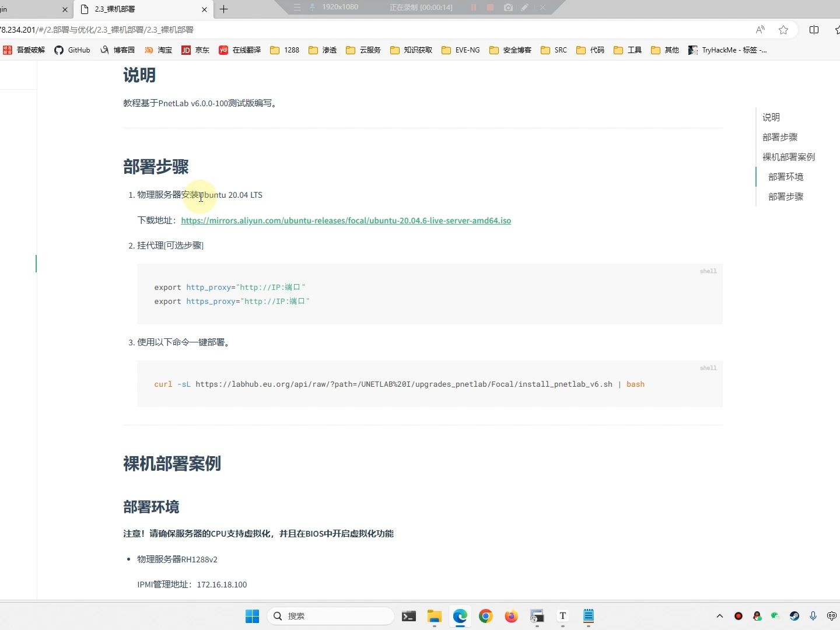
Task: Open the 吾爱破解 bookmark
Action: [x=24, y=50]
